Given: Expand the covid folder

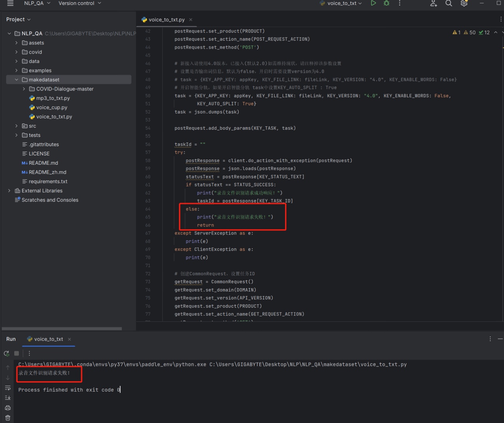Looking at the screenshot, I should [x=17, y=52].
